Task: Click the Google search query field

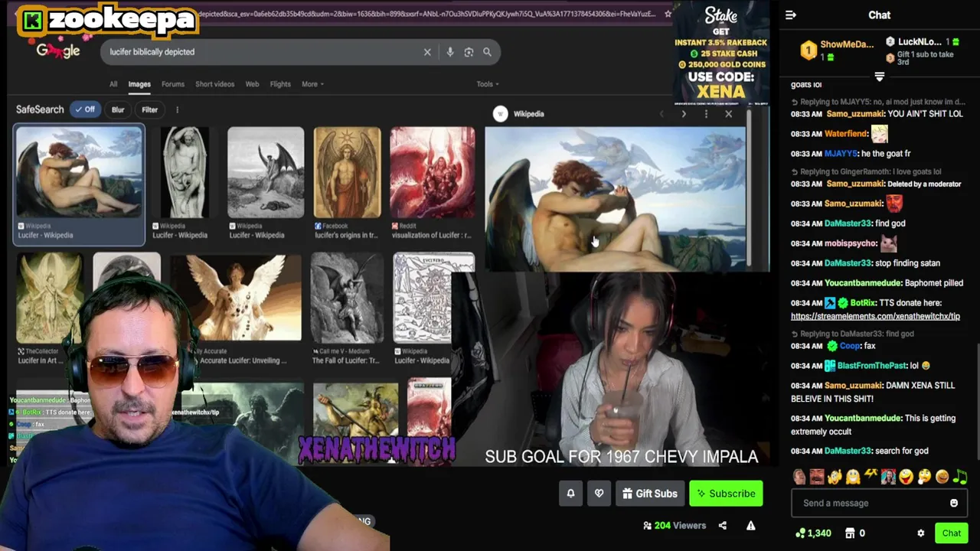Action: [x=260, y=52]
